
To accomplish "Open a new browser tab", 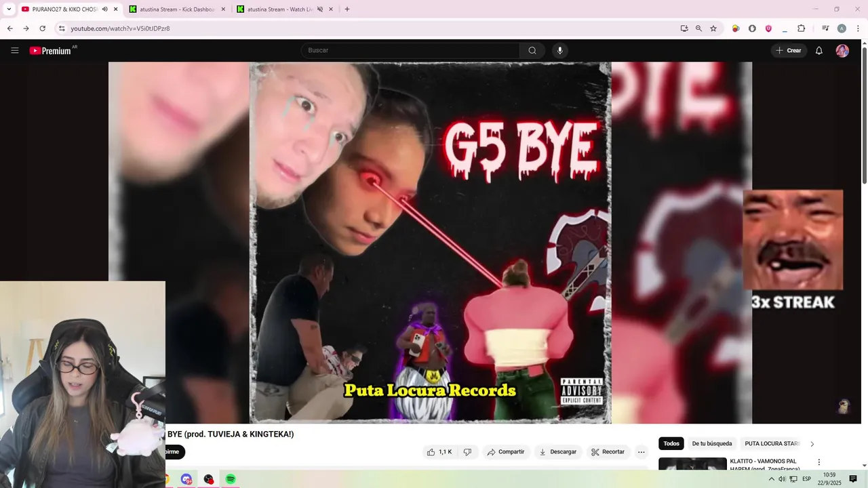I will pos(347,9).
